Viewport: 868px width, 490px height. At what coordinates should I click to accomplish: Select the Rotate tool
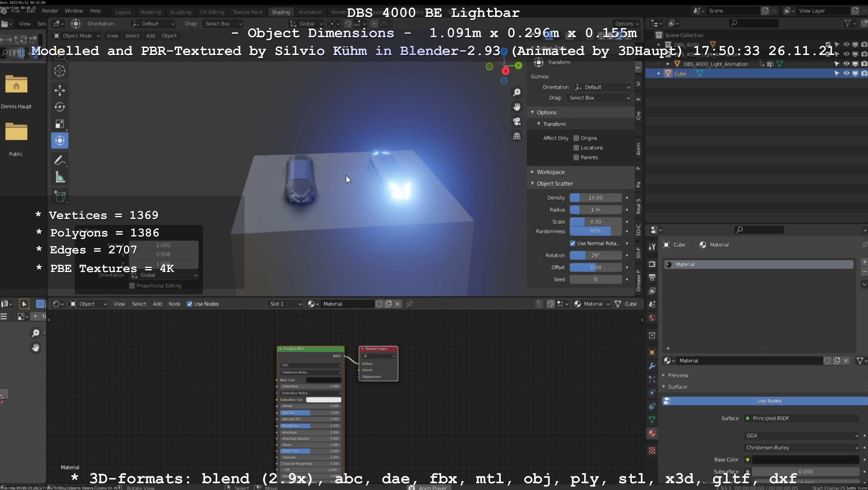click(60, 107)
